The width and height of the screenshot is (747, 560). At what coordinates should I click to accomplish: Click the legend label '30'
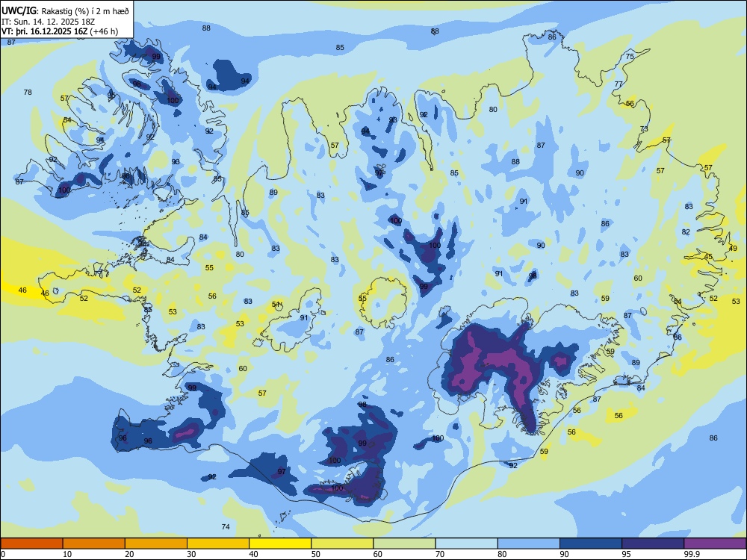pos(191,554)
